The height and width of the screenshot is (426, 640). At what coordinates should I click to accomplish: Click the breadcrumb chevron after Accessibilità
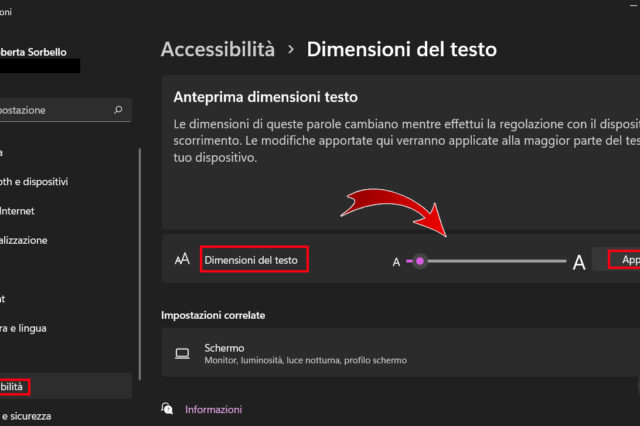291,49
